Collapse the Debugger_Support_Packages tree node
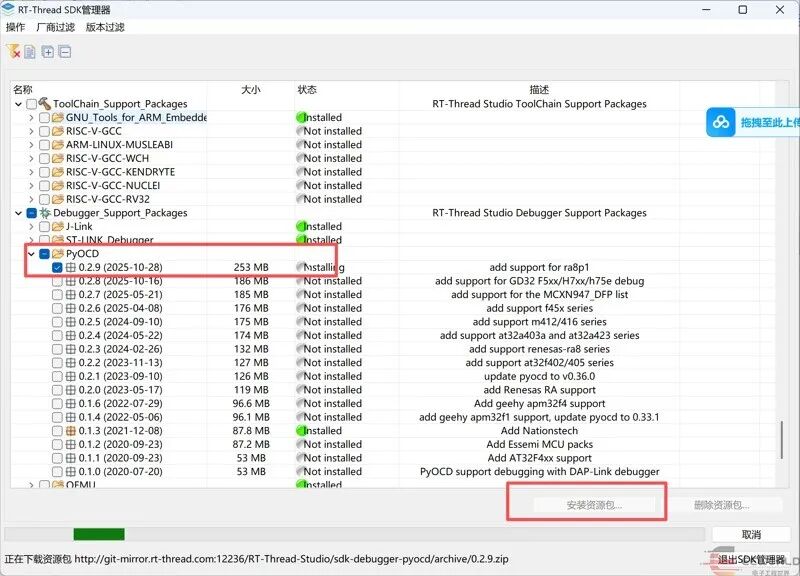800x576 pixels. (x=19, y=213)
